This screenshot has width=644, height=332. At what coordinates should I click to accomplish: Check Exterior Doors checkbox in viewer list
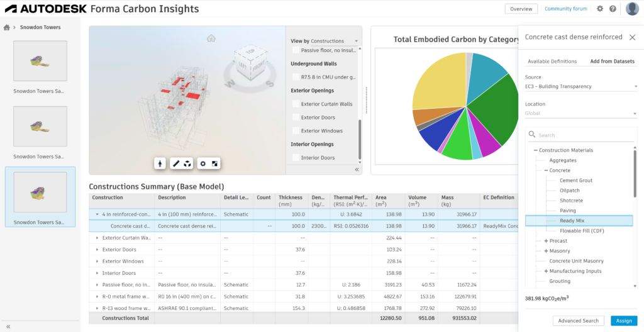pyautogui.click(x=296, y=118)
